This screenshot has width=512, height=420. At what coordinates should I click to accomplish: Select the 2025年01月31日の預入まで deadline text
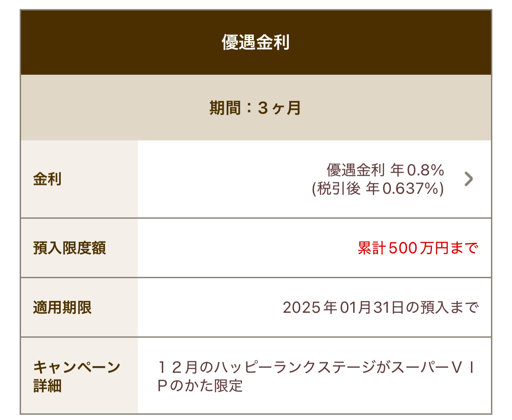pyautogui.click(x=381, y=308)
